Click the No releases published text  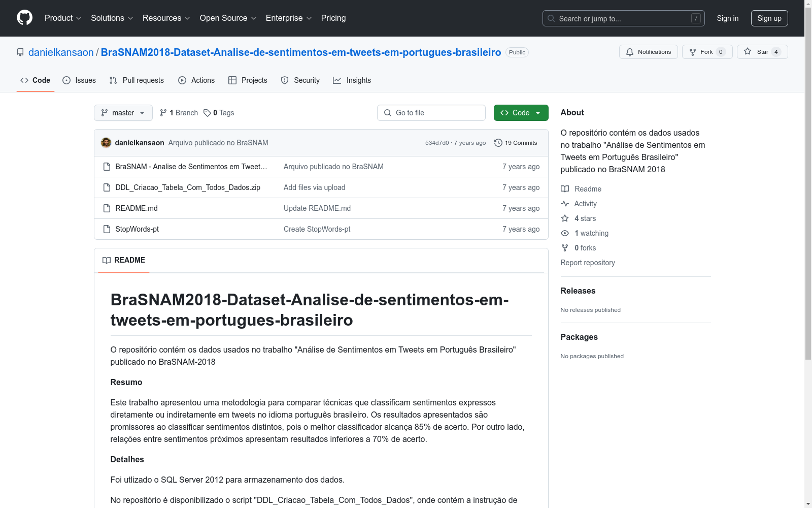(x=591, y=310)
